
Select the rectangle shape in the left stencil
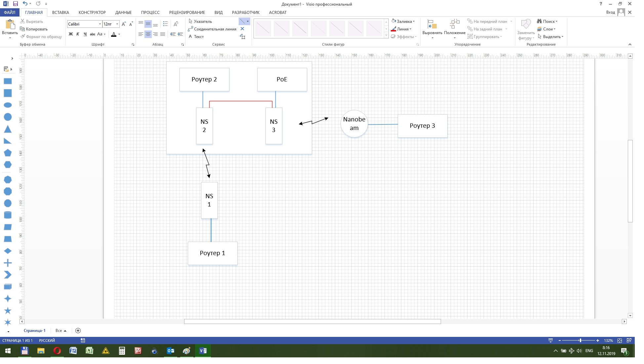[8, 81]
